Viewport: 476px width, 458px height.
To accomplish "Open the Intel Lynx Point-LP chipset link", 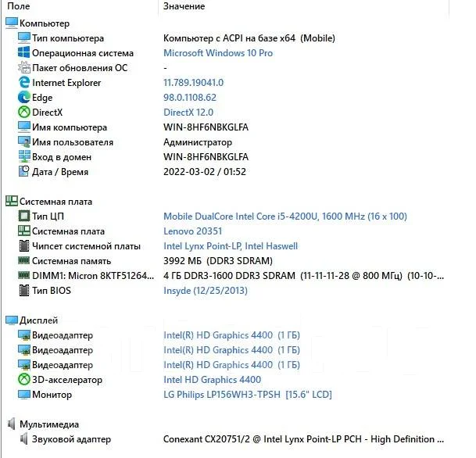I will pos(231,246).
